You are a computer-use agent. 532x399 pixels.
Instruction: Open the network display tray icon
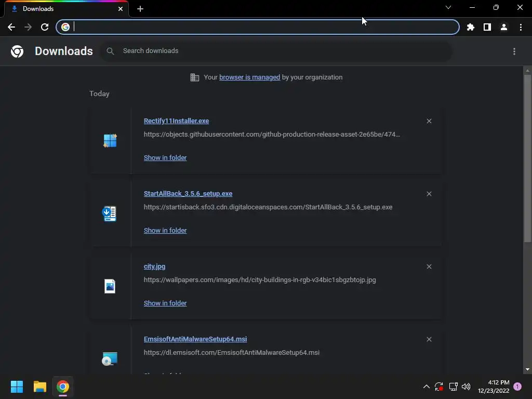click(453, 387)
